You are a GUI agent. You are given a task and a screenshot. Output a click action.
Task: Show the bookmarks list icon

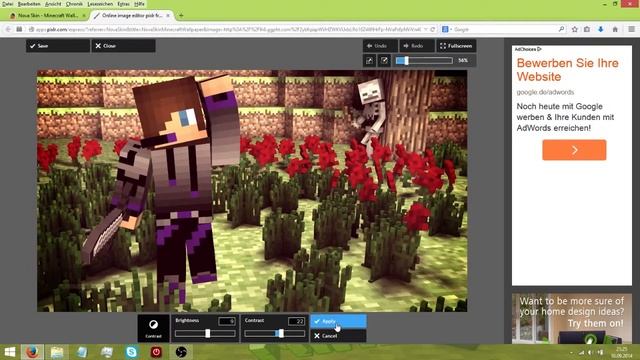pyautogui.click(x=587, y=29)
